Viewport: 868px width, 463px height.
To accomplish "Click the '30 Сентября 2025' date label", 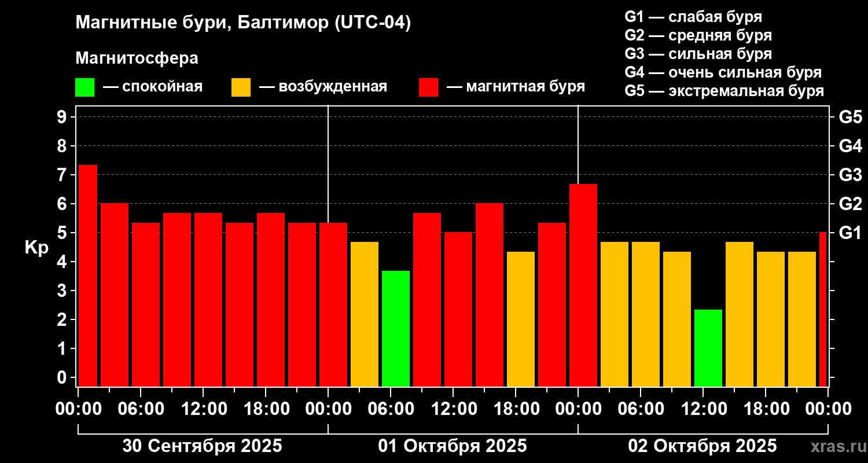I will click(203, 446).
